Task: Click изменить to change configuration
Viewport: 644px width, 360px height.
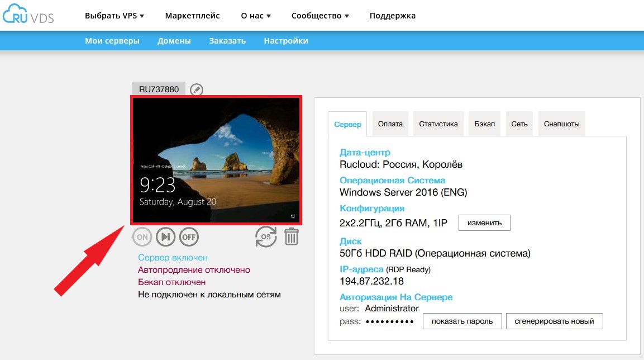Action: click(484, 222)
